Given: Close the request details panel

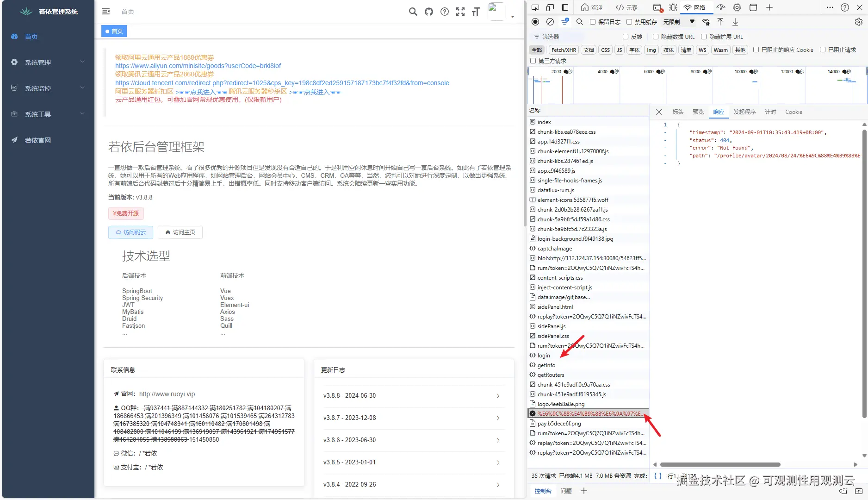Looking at the screenshot, I should [659, 112].
